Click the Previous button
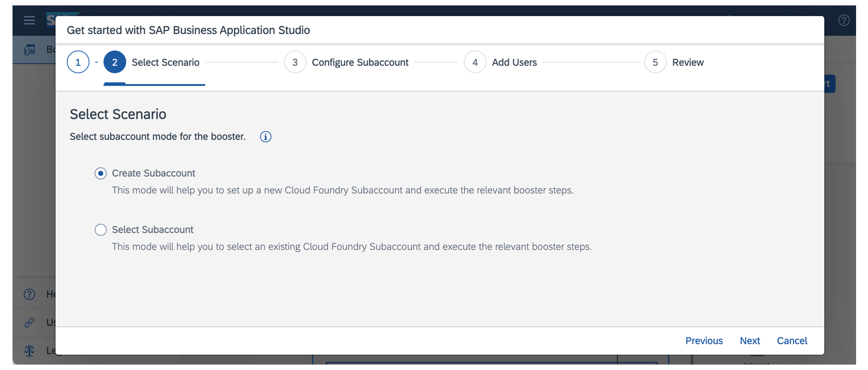The image size is (868, 370). click(704, 341)
